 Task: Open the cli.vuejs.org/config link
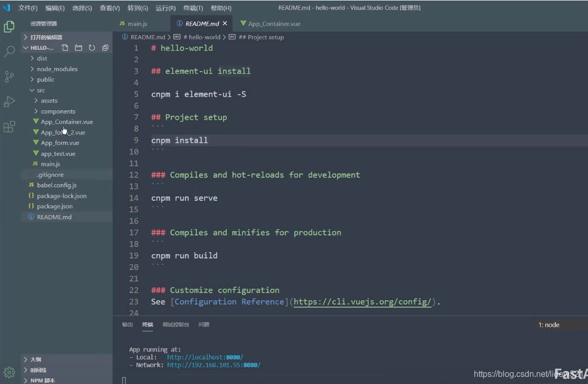363,301
